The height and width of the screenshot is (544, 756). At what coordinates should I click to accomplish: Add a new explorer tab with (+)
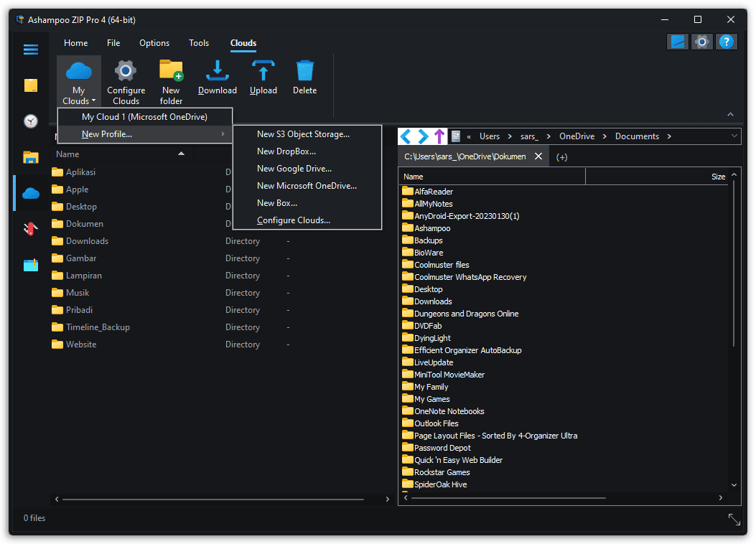pos(561,157)
